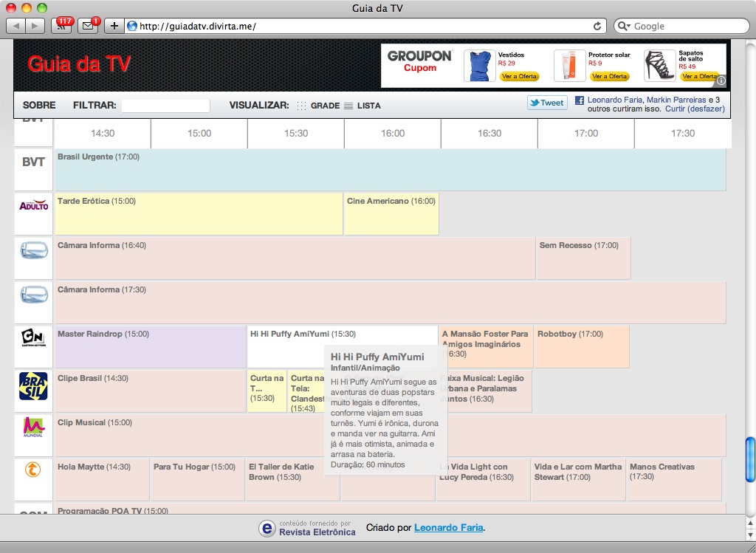756x553 pixels.
Task: Select the Para Tu Hogar (15:00) program
Action: [x=198, y=480]
